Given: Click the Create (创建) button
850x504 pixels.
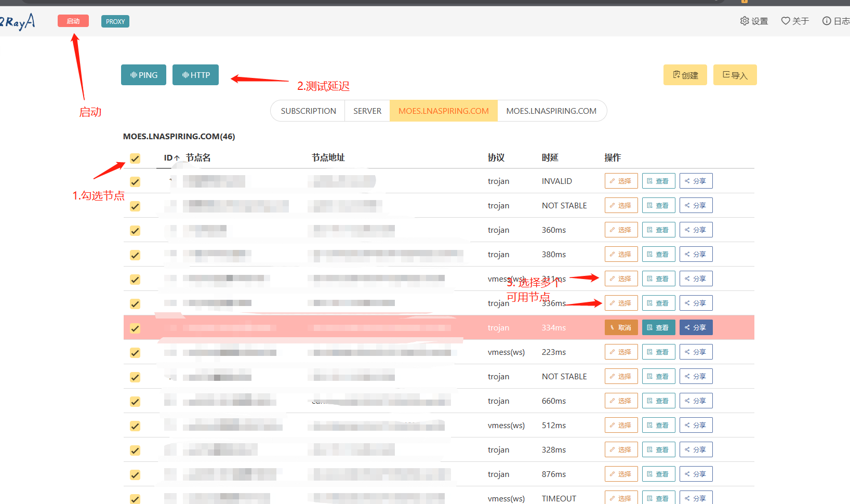Looking at the screenshot, I should 685,75.
